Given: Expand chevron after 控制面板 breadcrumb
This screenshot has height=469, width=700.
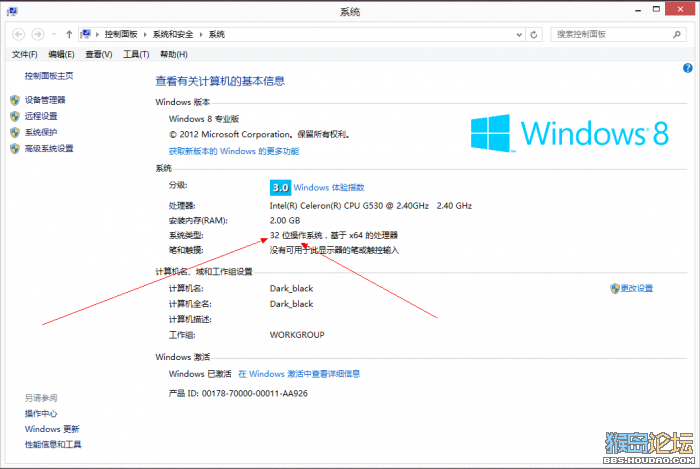Looking at the screenshot, I should click(145, 34).
